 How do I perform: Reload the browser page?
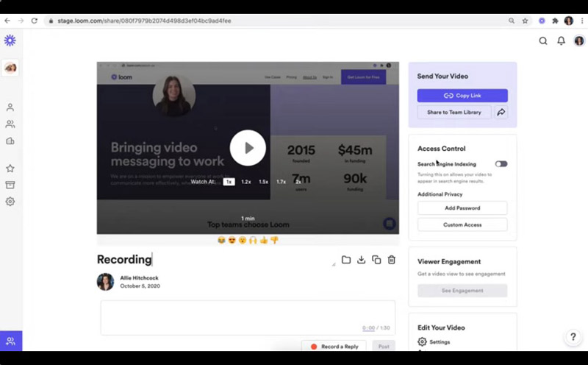click(x=34, y=21)
